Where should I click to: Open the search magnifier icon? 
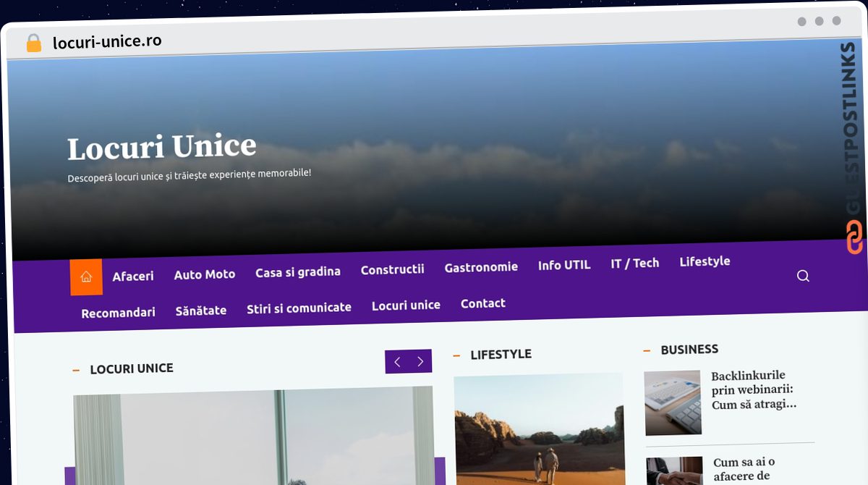pos(803,276)
